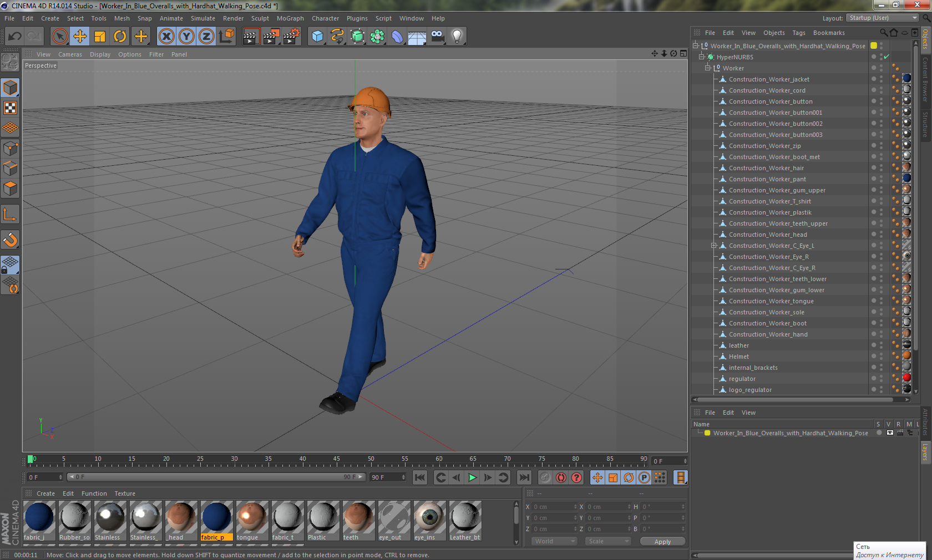Image resolution: width=932 pixels, height=560 pixels.
Task: Activate the Move tool in top toolbar
Action: (x=80, y=37)
